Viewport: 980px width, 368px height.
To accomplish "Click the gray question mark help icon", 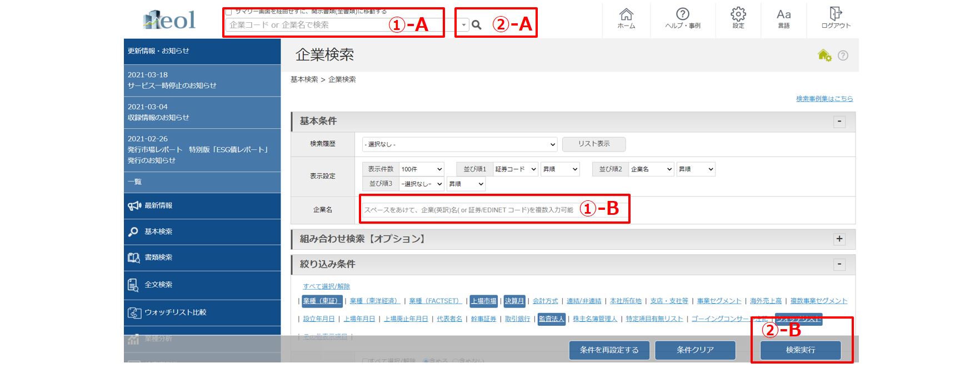I will (843, 56).
